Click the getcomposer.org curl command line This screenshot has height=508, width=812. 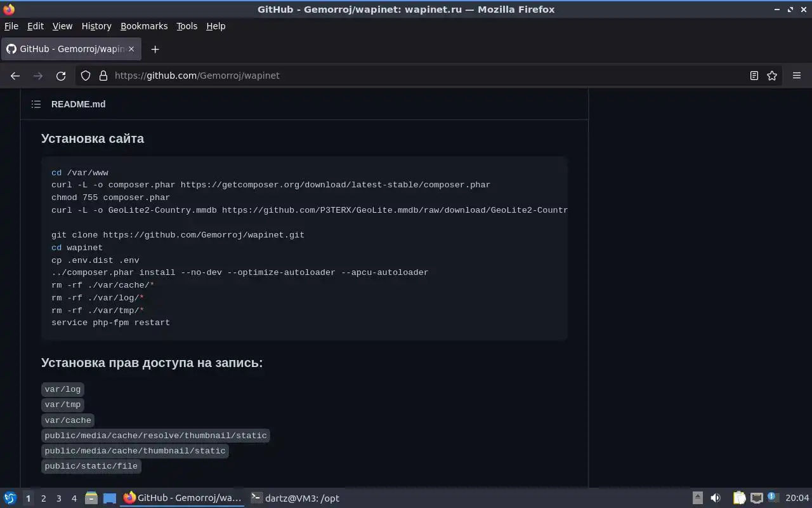click(x=271, y=185)
